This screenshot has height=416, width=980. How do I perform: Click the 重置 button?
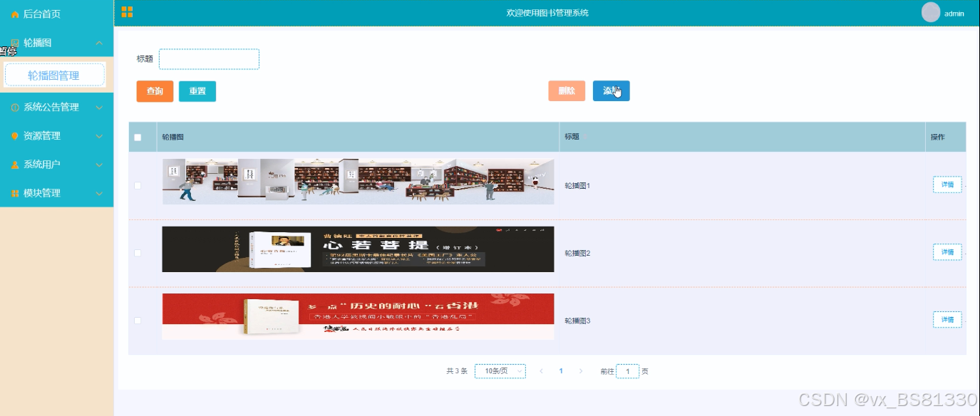pos(197,91)
